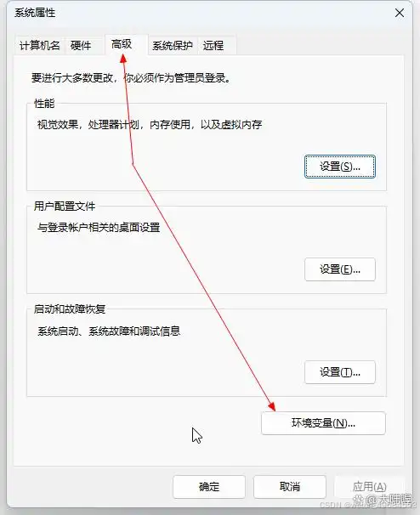Screen dimensions: 420x515
Task: Click 设置(E) for user profiles
Action: pos(340,269)
